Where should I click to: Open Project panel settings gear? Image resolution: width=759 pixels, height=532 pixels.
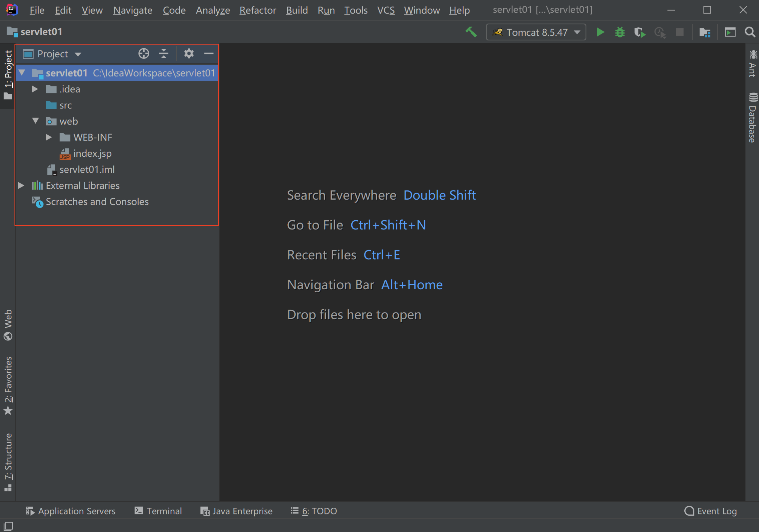click(189, 54)
